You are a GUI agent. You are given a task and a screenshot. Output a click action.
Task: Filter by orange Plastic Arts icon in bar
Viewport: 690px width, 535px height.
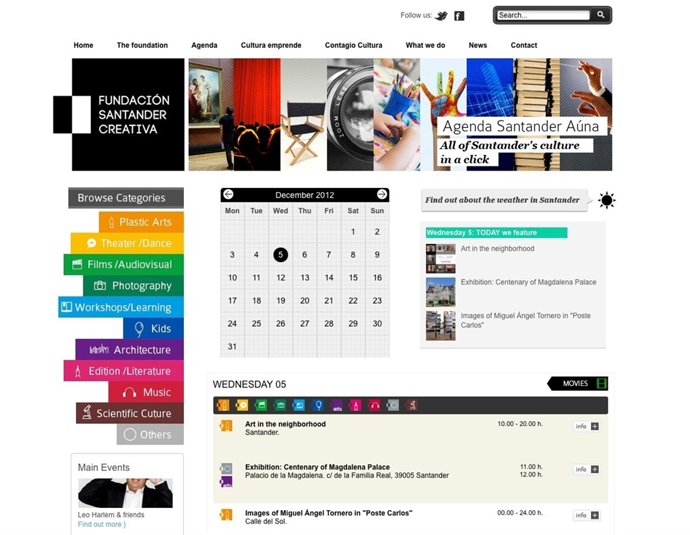point(223,405)
